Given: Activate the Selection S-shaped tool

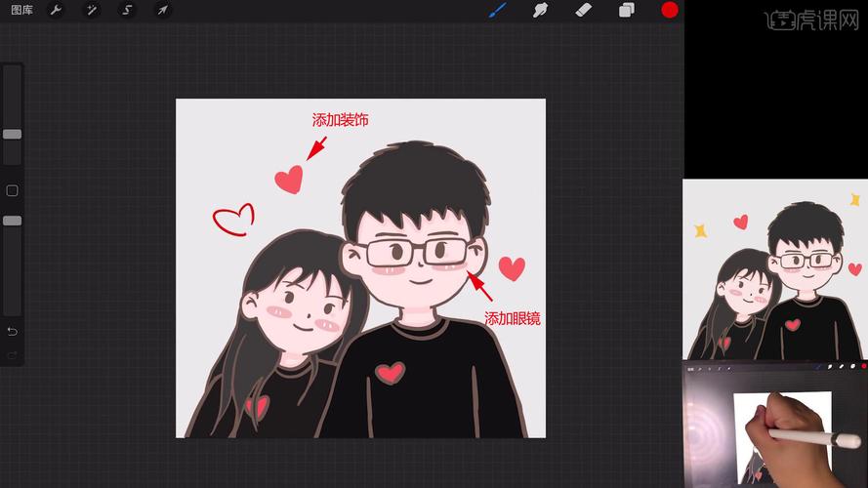Looking at the screenshot, I should click(x=127, y=10).
